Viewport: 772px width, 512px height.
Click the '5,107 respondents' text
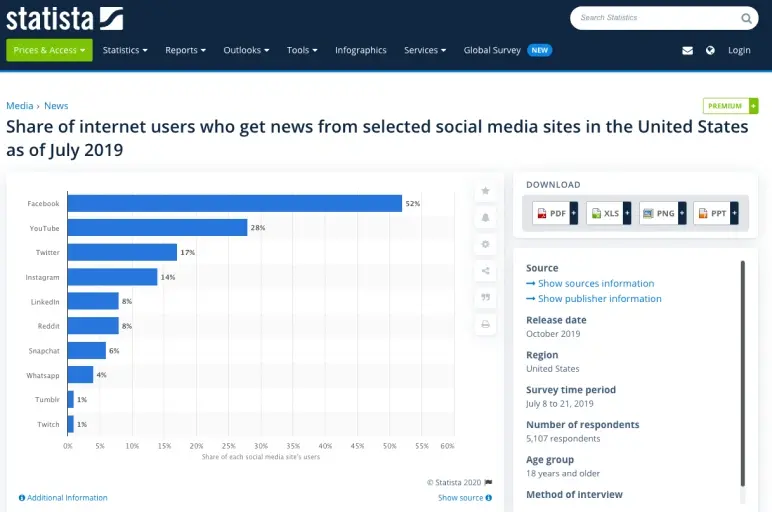[x=563, y=439]
